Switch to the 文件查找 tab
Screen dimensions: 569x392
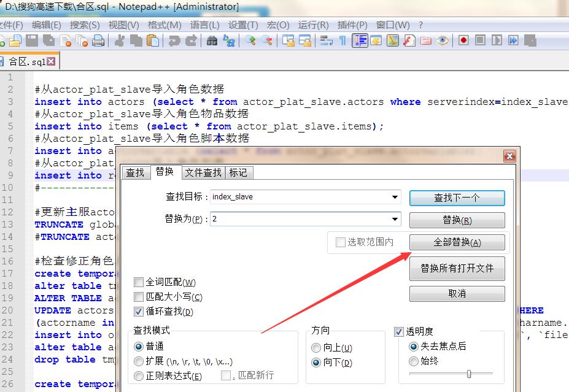pos(203,172)
